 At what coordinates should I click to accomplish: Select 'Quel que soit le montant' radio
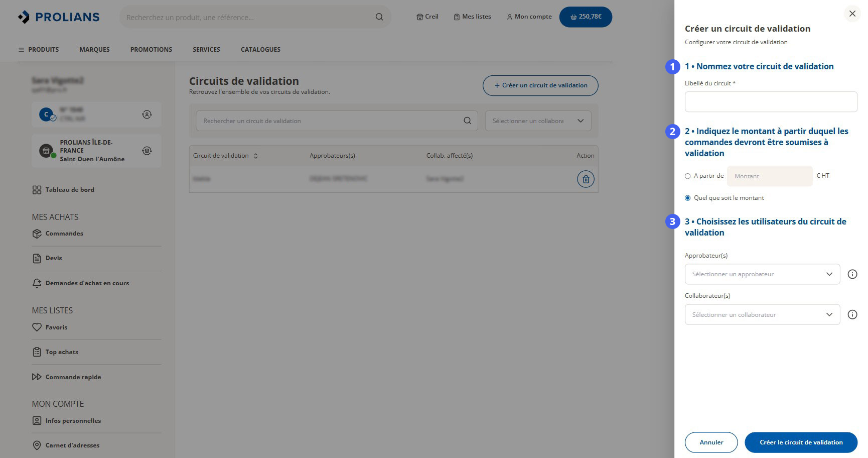coord(687,198)
